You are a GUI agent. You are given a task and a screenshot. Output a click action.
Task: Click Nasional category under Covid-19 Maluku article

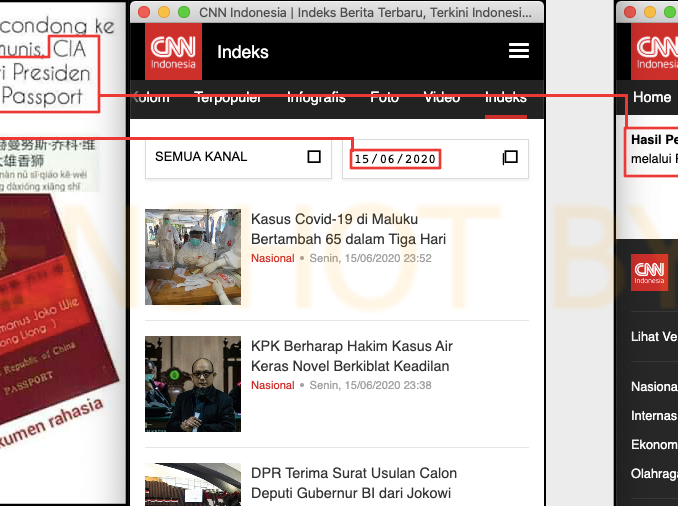click(272, 258)
